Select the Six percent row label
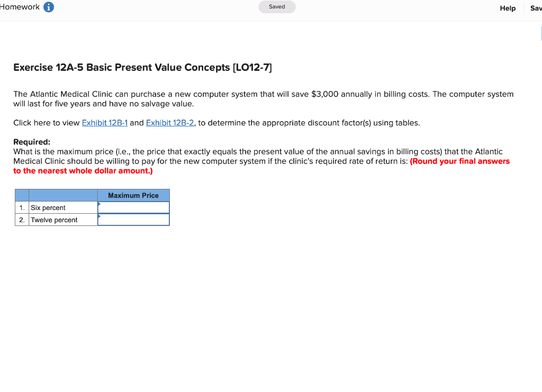The height and width of the screenshot is (392, 542). 49,207
